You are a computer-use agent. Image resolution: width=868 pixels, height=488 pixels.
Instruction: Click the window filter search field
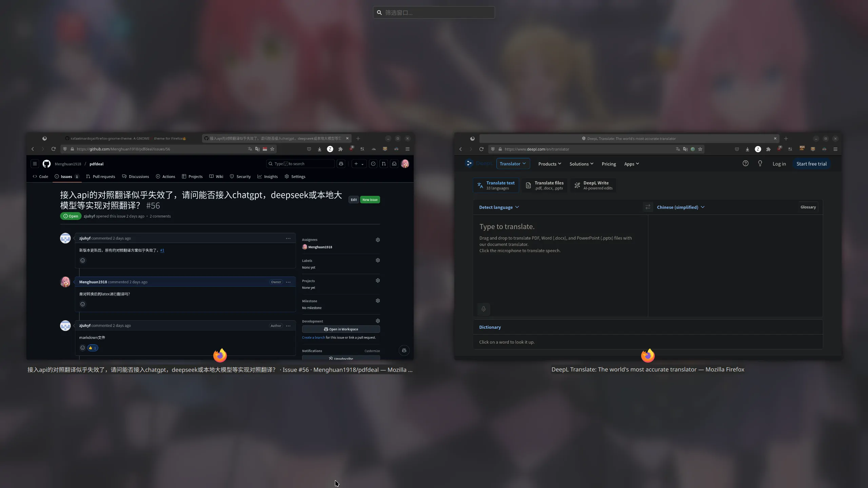pos(434,13)
